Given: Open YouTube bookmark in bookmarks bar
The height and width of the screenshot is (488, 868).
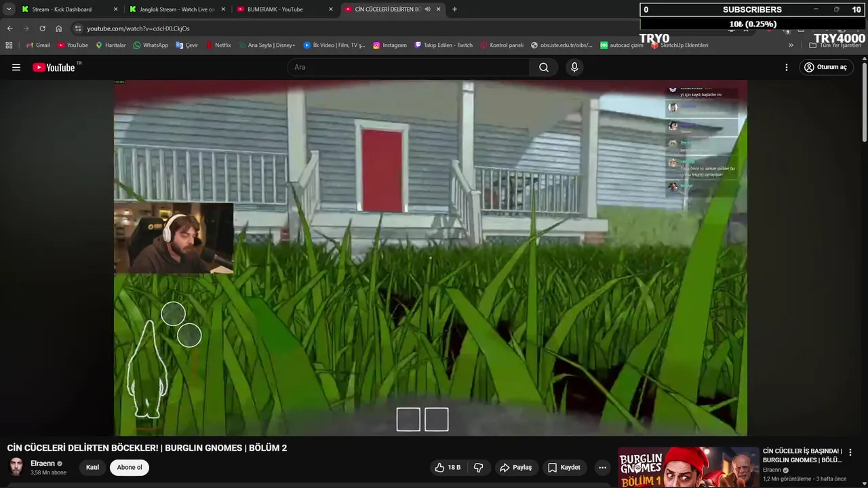Looking at the screenshot, I should click(73, 45).
